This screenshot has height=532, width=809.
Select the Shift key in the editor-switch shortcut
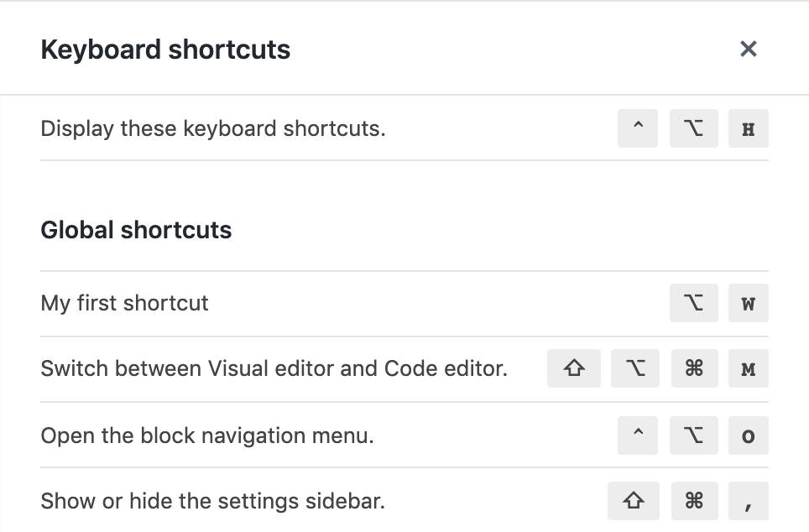tap(574, 368)
